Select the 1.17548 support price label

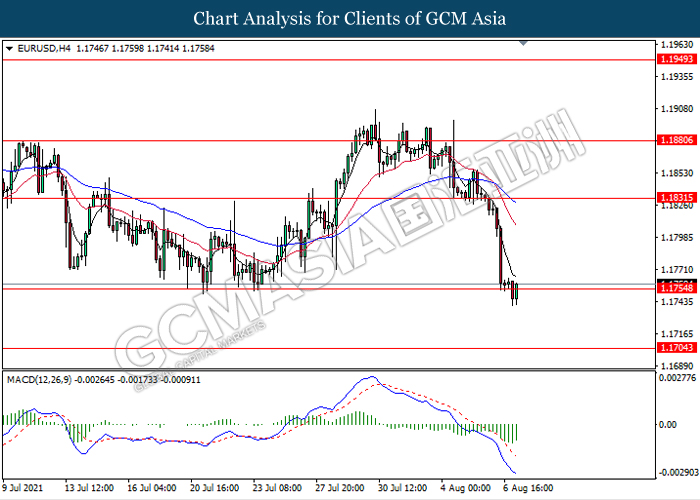tap(677, 288)
